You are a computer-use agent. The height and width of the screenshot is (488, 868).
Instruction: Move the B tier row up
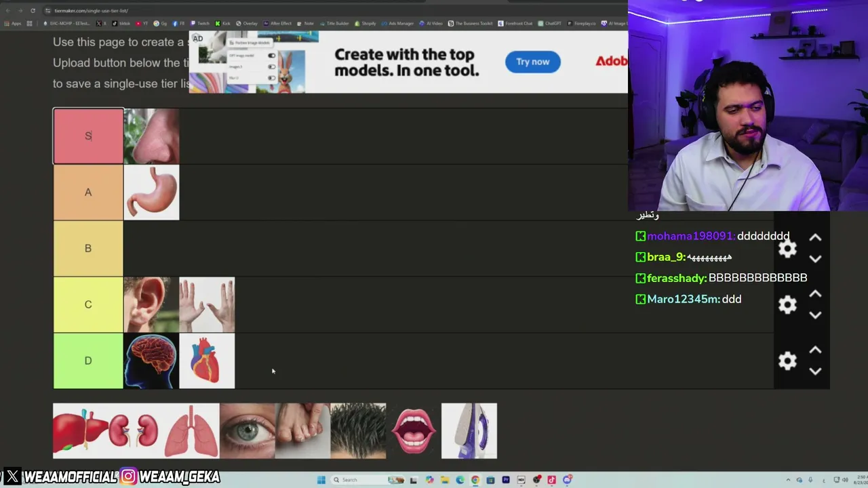815,238
